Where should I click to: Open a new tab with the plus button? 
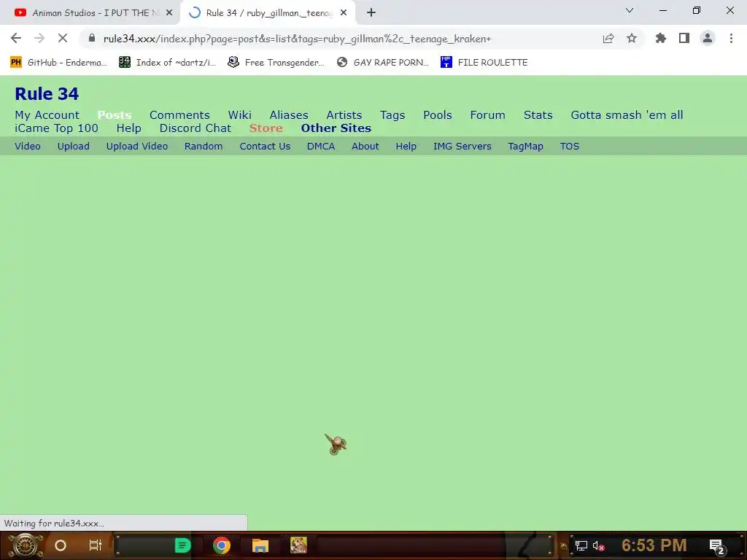pos(371,13)
